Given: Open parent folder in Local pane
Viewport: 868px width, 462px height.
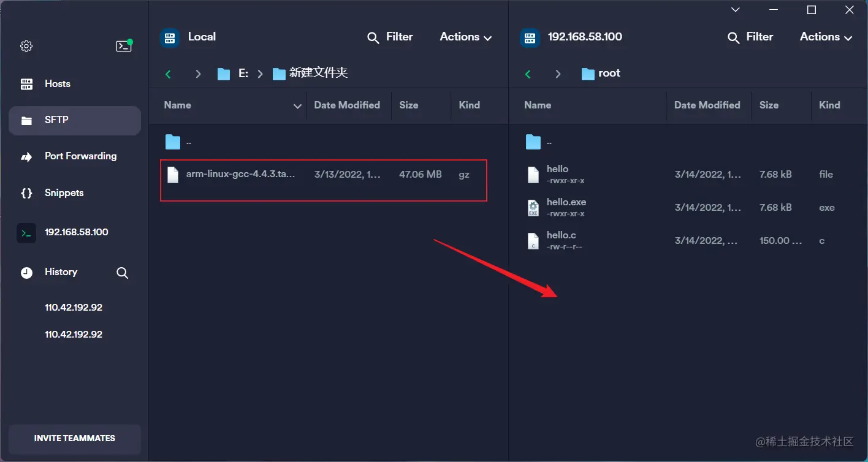Looking at the screenshot, I should coord(173,142).
